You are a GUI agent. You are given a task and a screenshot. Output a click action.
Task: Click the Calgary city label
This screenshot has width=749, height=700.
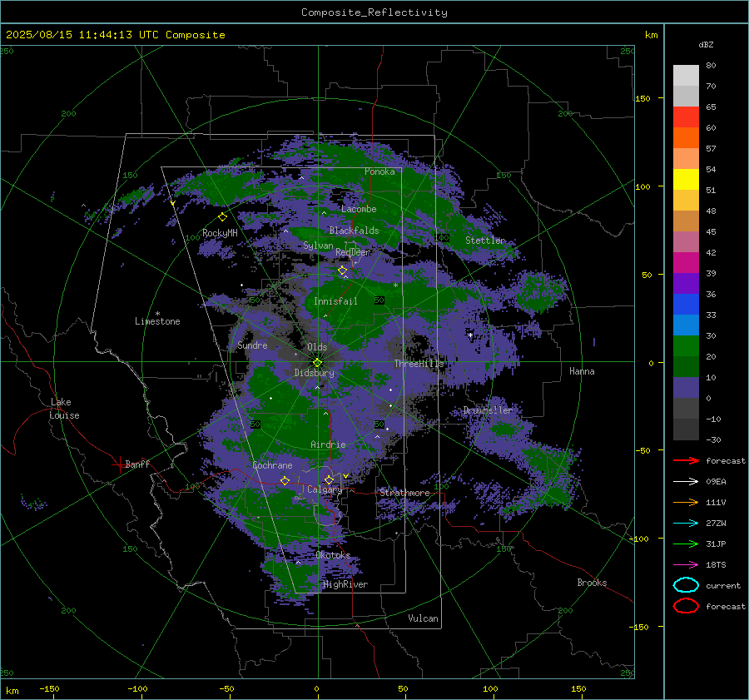325,489
